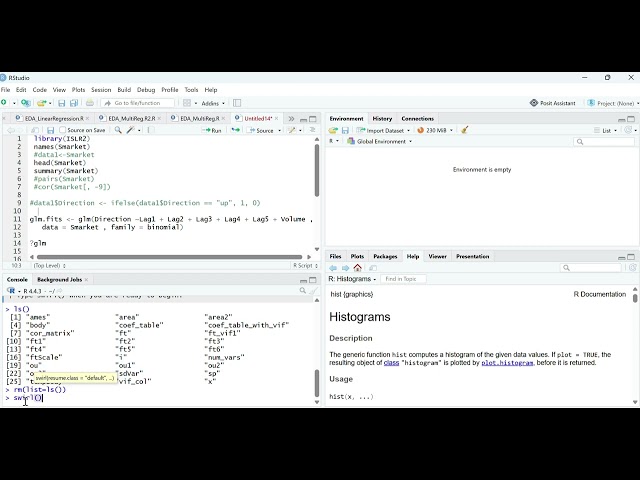The width and height of the screenshot is (640, 480).
Task: Click the R Script file type selector
Action: click(305, 265)
